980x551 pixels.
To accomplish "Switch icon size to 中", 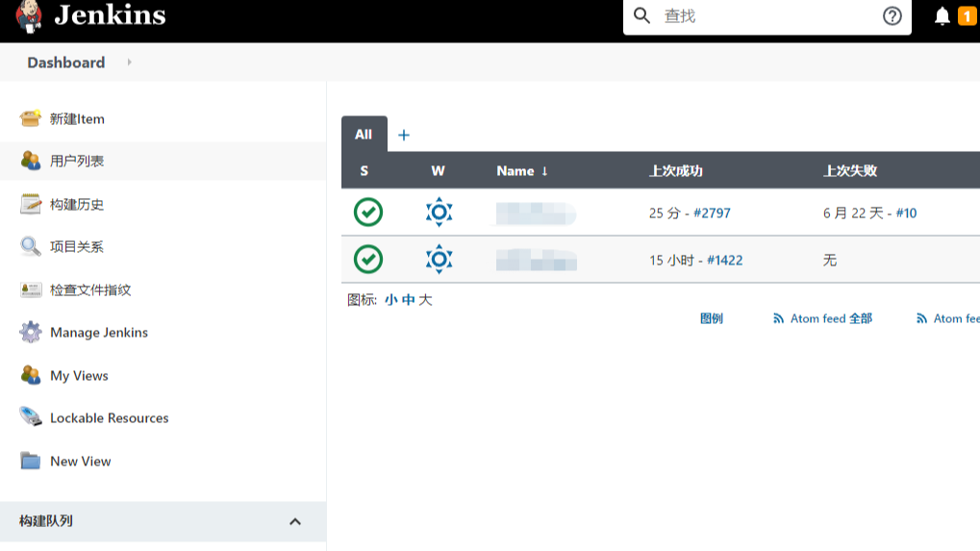I will [x=408, y=300].
